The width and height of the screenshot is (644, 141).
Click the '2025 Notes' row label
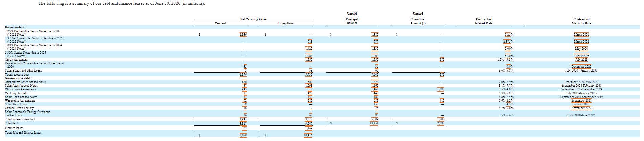click(x=25, y=54)
